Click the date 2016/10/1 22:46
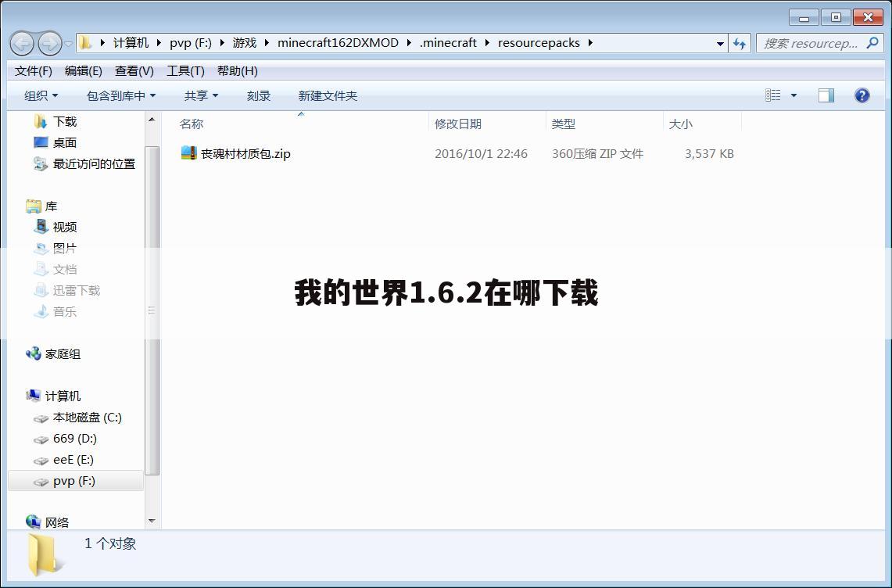The image size is (892, 588). (481, 154)
